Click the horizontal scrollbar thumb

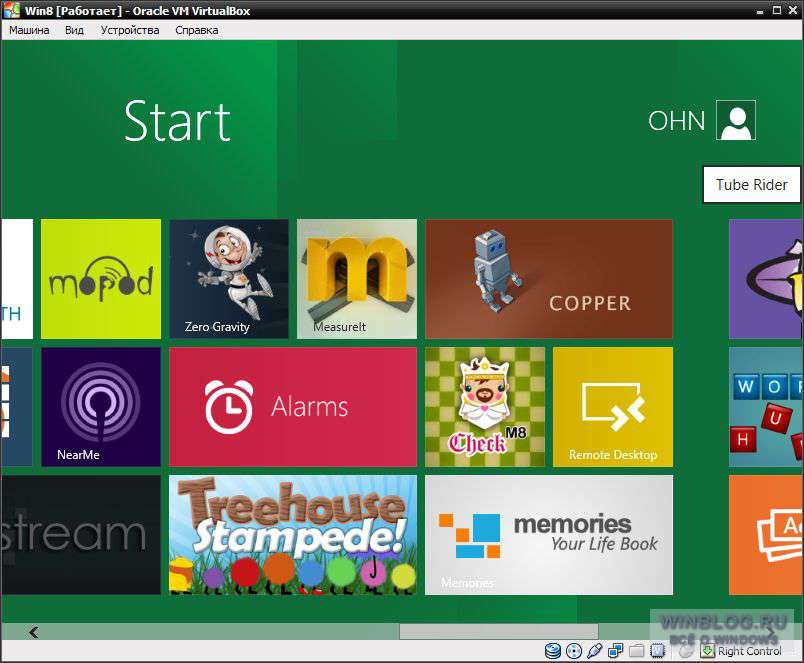point(499,632)
